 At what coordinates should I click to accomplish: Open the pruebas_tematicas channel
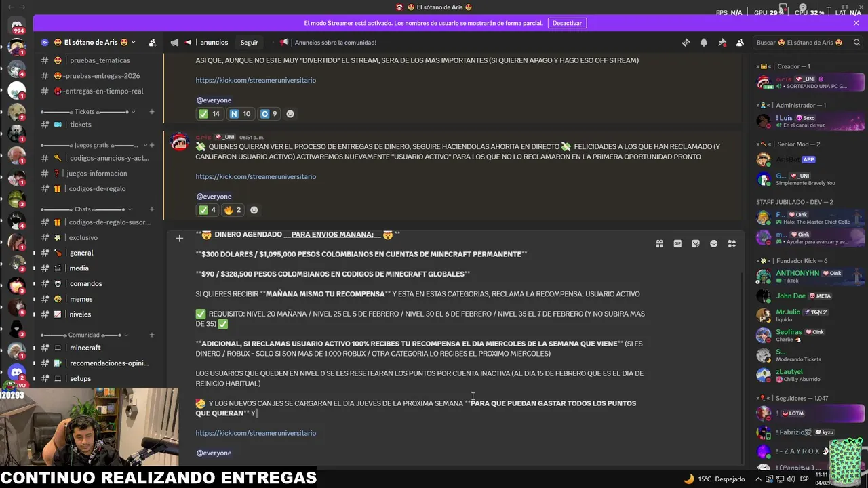click(x=97, y=60)
